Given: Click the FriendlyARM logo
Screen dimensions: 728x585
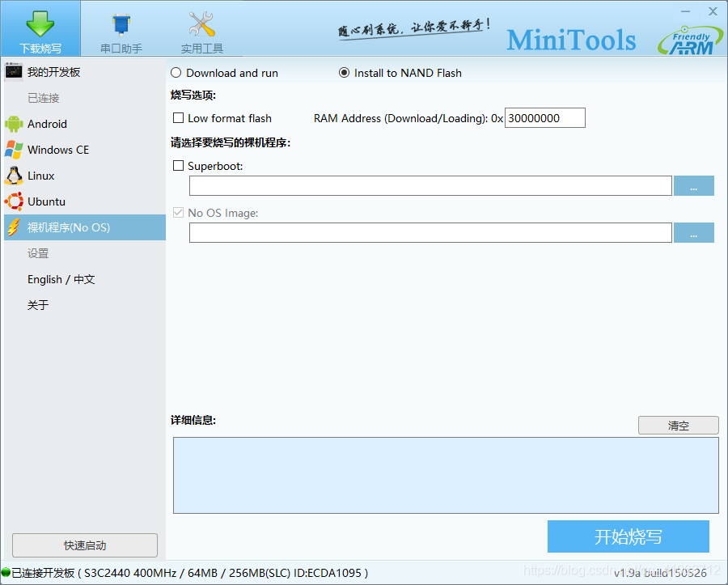Looking at the screenshot, I should [x=690, y=40].
